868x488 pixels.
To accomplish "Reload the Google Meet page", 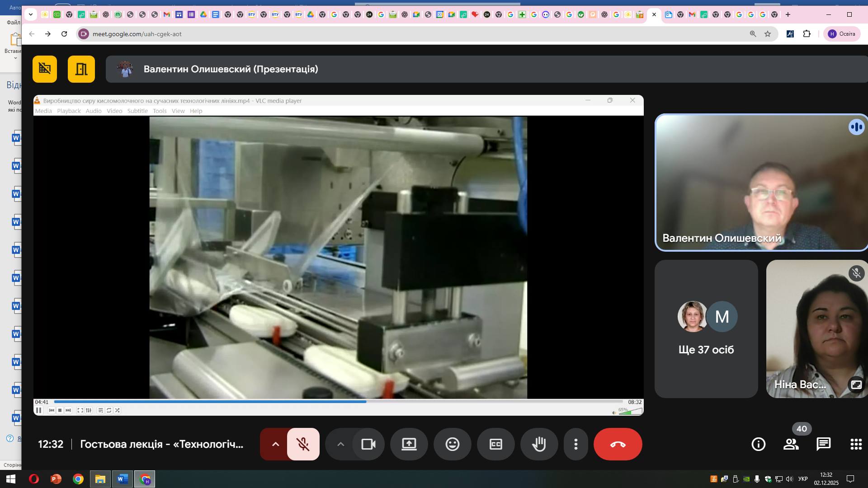I will point(64,34).
